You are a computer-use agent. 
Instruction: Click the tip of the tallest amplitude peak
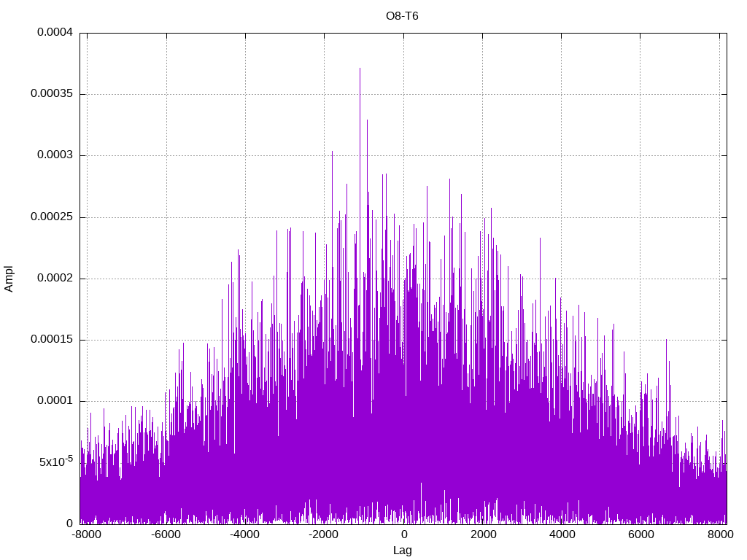[360, 69]
